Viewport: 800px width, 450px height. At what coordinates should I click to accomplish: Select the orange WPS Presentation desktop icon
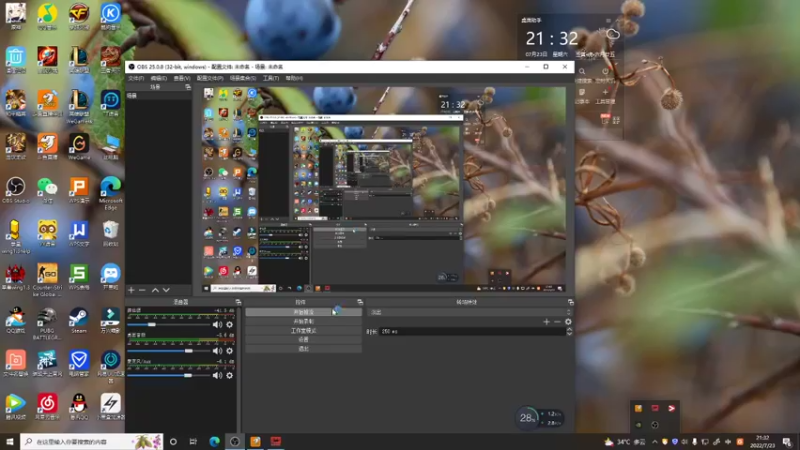[79, 190]
